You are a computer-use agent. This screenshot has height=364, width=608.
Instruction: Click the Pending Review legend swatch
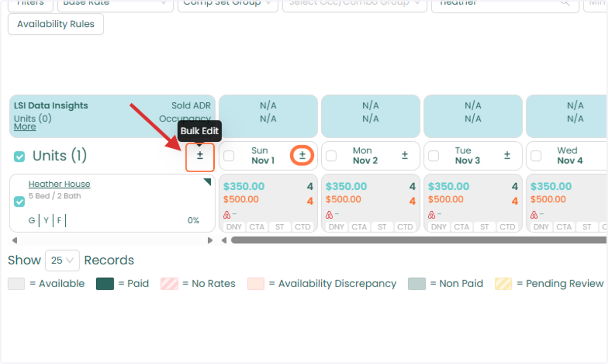pos(504,284)
